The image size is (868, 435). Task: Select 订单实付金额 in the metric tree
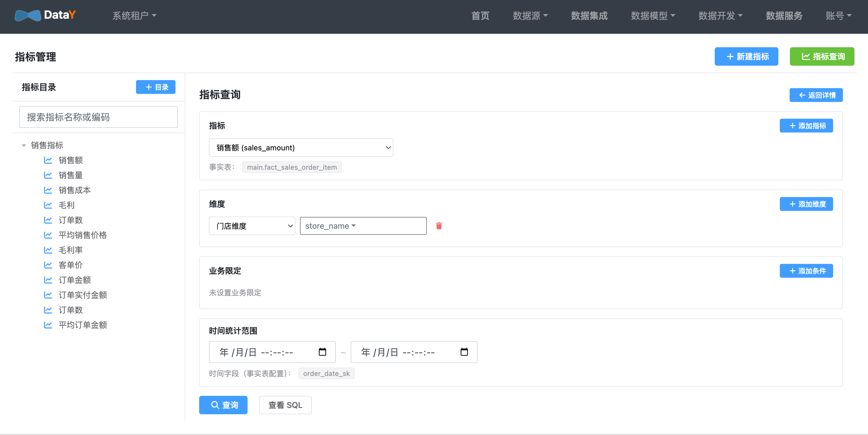pos(82,295)
